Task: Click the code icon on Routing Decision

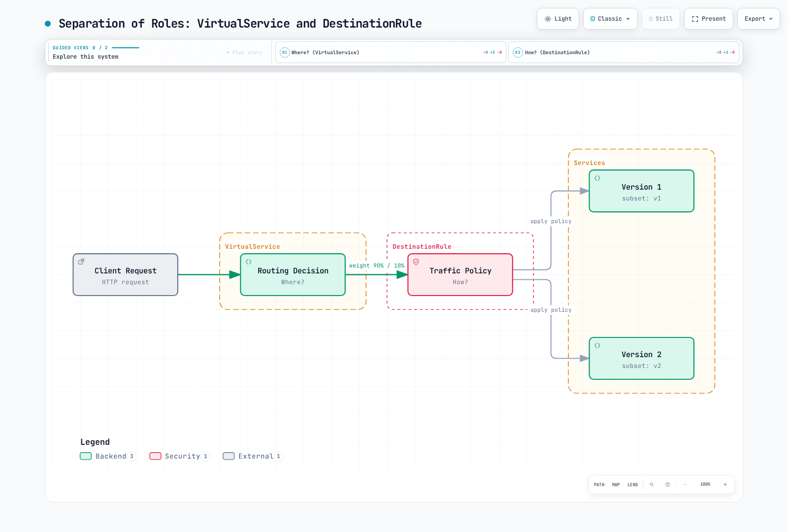Action: click(249, 262)
